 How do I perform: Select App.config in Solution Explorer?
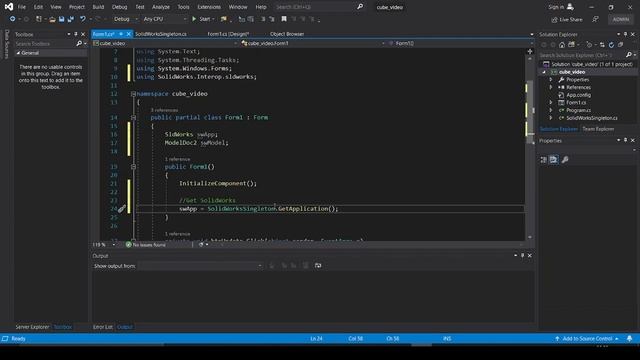coord(578,95)
